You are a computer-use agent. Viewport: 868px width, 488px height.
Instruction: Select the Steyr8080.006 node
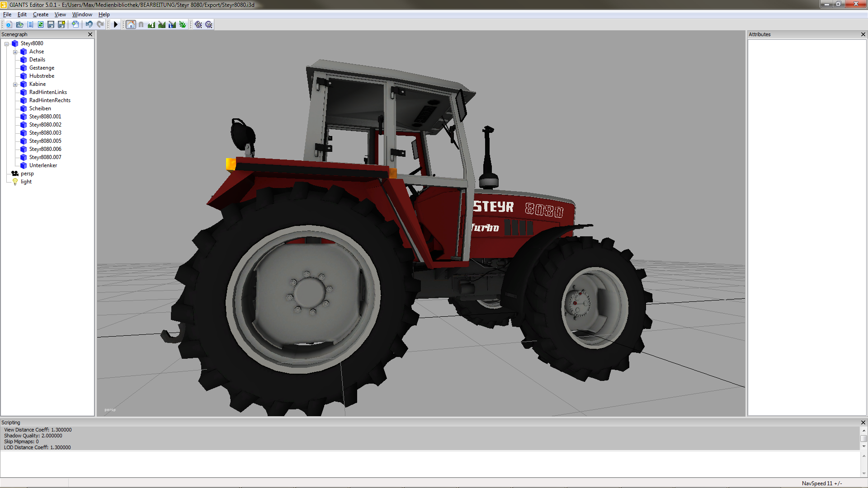point(45,149)
